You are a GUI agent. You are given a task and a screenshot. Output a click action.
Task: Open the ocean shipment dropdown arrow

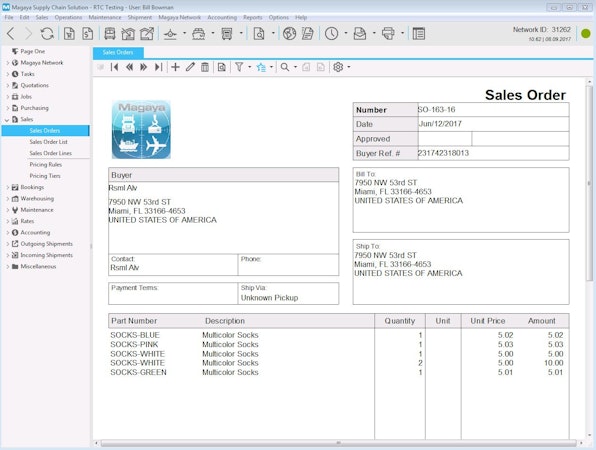(x=212, y=33)
